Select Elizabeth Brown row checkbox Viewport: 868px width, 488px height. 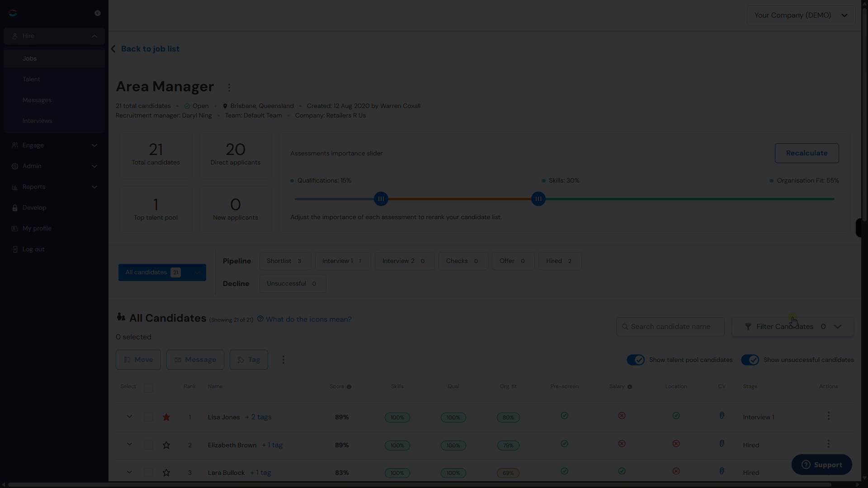[148, 445]
